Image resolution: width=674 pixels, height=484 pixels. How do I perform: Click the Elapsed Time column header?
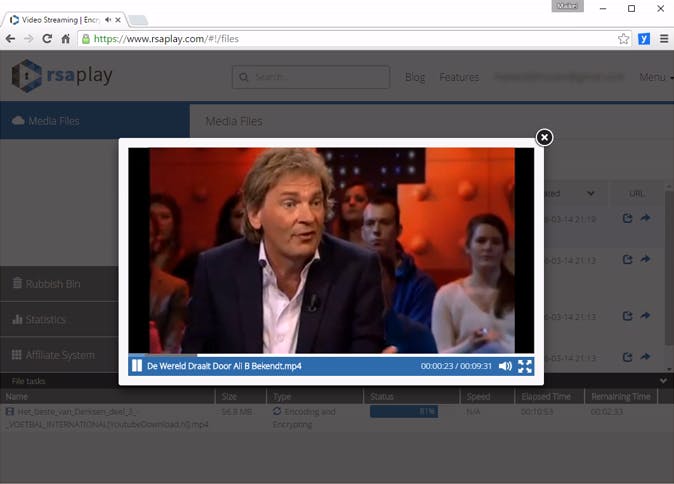click(546, 396)
